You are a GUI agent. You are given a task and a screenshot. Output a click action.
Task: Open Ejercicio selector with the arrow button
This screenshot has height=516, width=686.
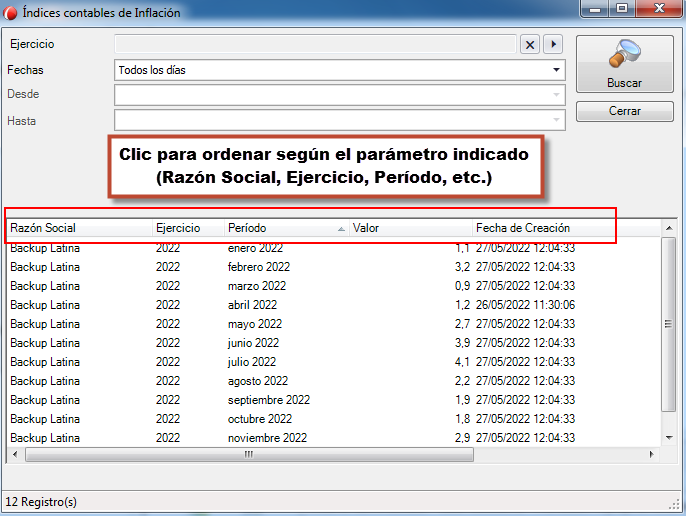(x=553, y=45)
